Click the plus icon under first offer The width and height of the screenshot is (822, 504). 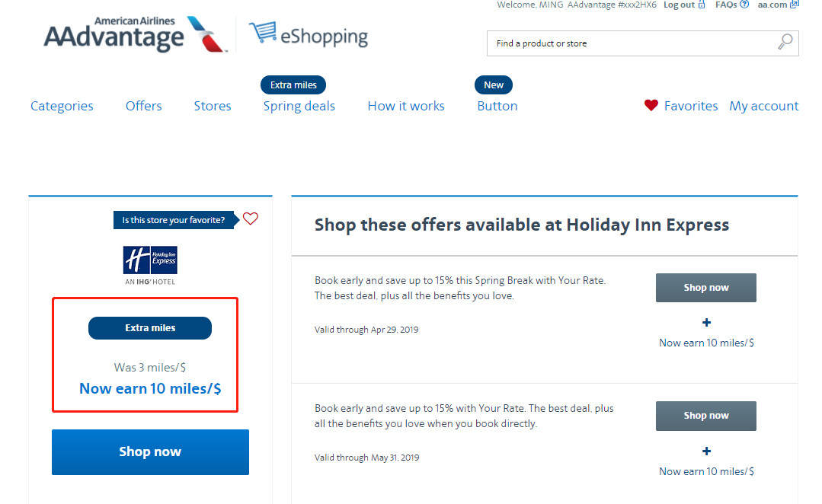tap(706, 322)
